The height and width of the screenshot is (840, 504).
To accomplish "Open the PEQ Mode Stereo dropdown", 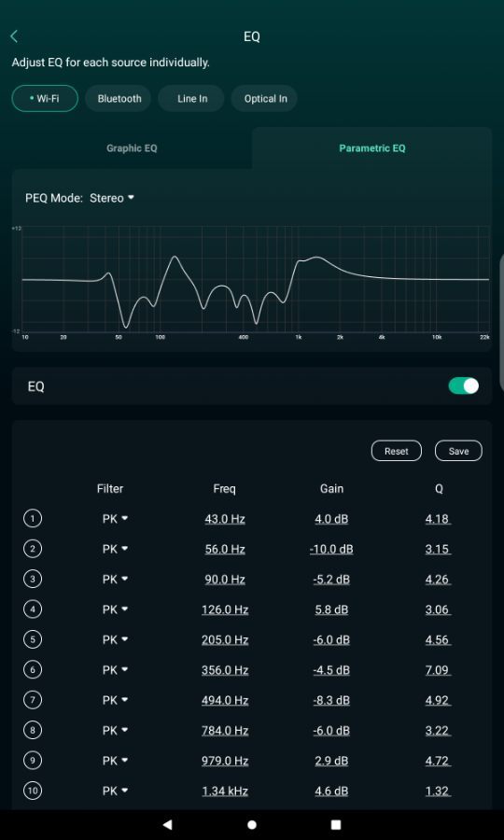I will 112,198.
